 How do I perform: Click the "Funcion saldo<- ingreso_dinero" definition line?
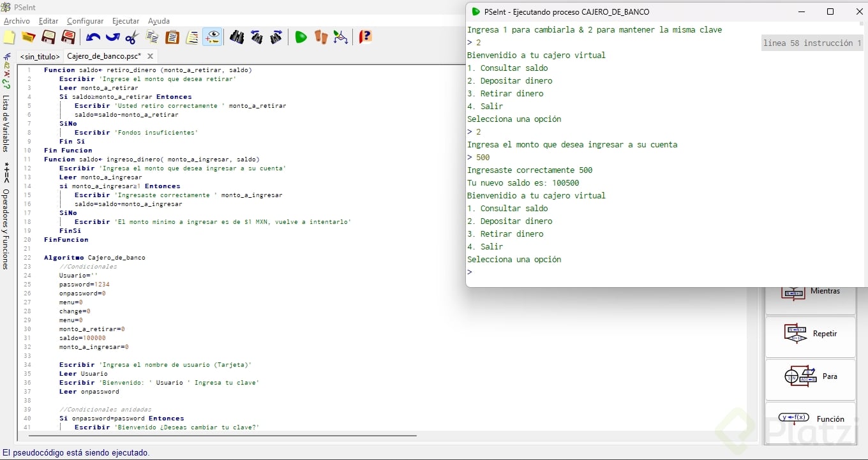tap(152, 160)
